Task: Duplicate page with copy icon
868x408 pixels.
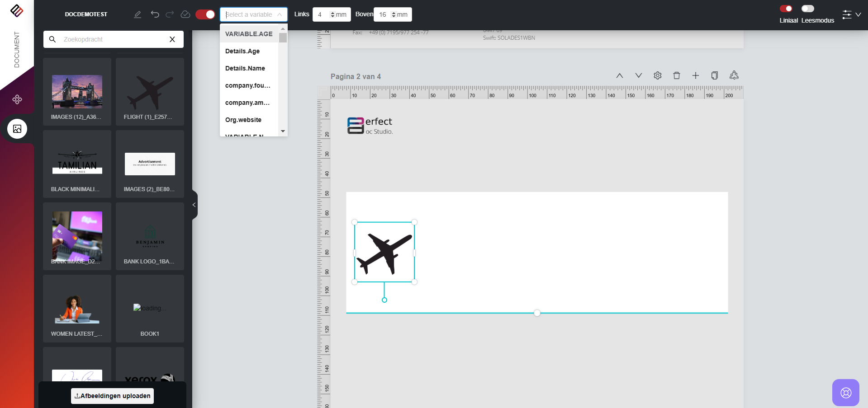Action: (x=715, y=75)
